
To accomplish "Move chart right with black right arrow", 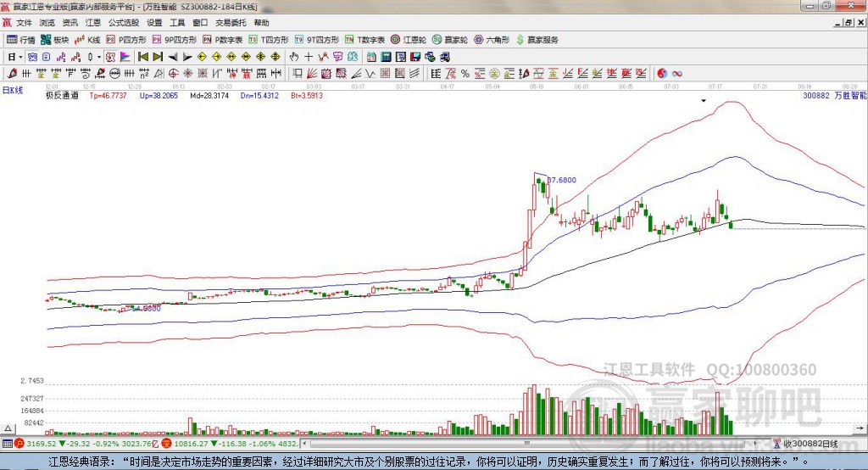I will (187, 57).
